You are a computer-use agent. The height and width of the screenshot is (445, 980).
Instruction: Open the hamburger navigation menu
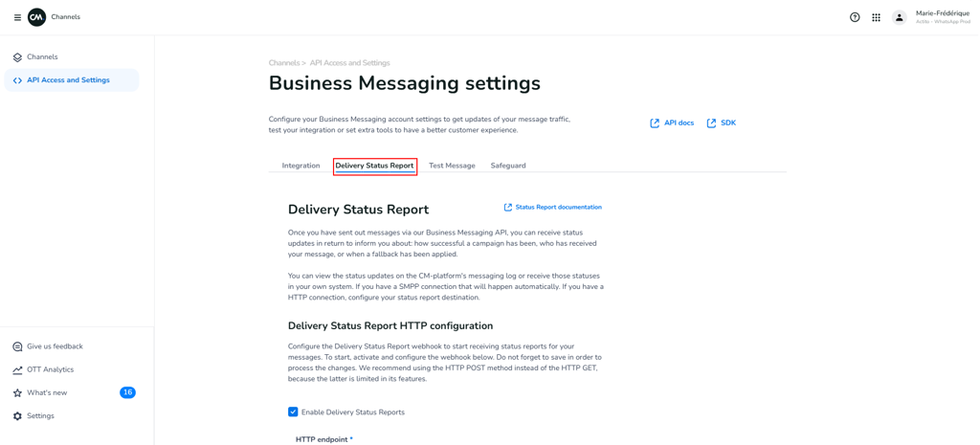pos(17,17)
